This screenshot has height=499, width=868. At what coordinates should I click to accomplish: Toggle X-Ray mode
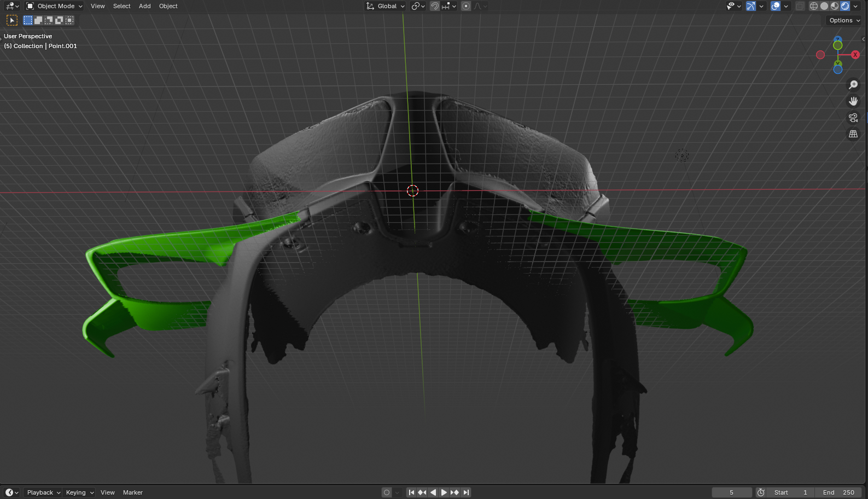click(800, 6)
